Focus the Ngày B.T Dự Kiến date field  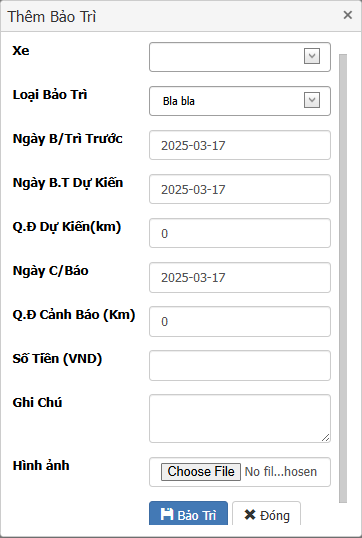pyautogui.click(x=240, y=189)
